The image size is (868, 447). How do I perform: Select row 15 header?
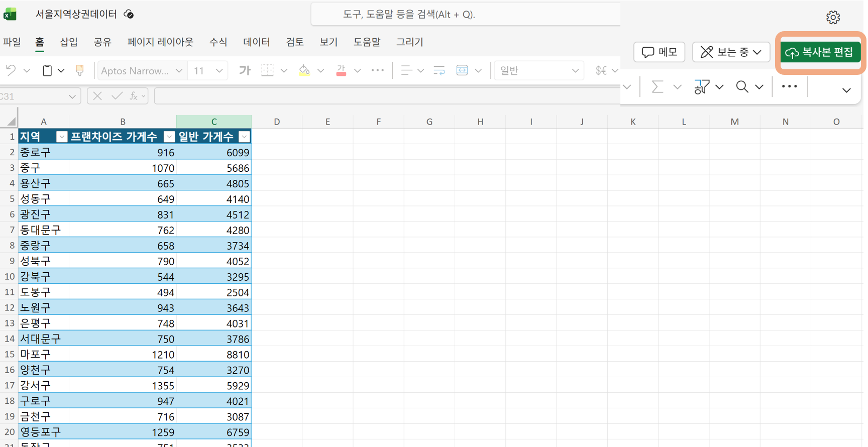(10, 355)
